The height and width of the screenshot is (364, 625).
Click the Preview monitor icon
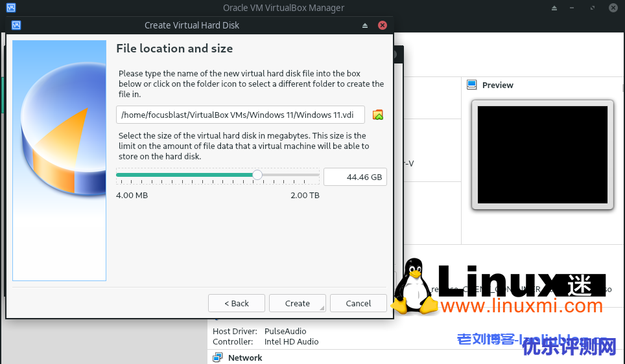(471, 85)
